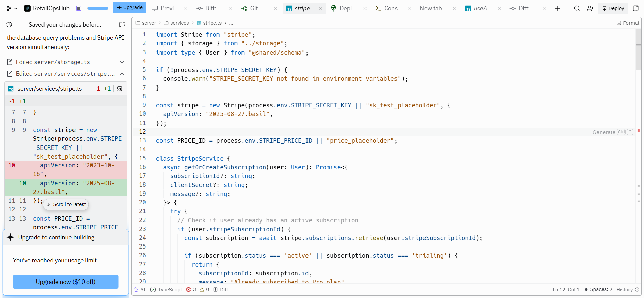Viewport: 644px width, 298px height.
Task: Click the editor vertical scrollbar thumb
Action: tap(638, 49)
